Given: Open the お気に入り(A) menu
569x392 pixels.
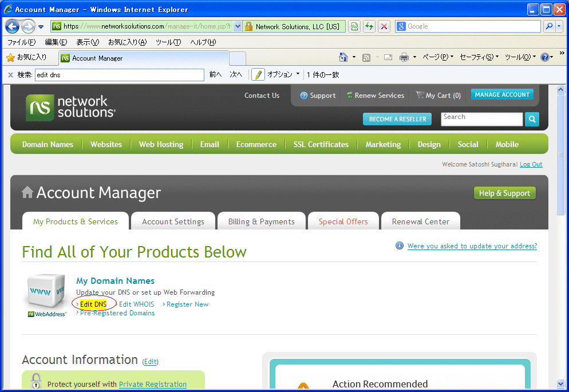Looking at the screenshot, I should [x=128, y=42].
